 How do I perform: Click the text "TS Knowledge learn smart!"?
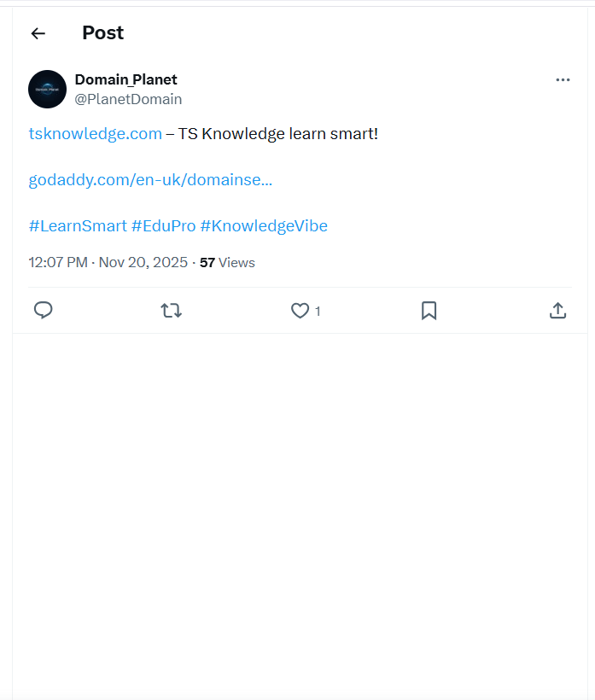277,134
